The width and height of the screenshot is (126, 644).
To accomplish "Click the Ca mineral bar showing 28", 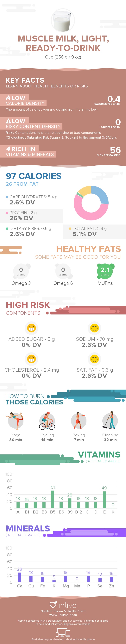I will tap(20, 577).
